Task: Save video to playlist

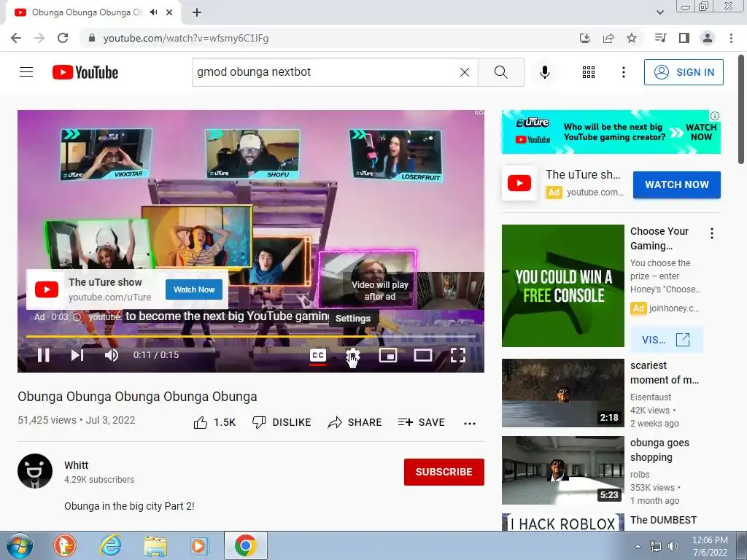Action: click(422, 422)
